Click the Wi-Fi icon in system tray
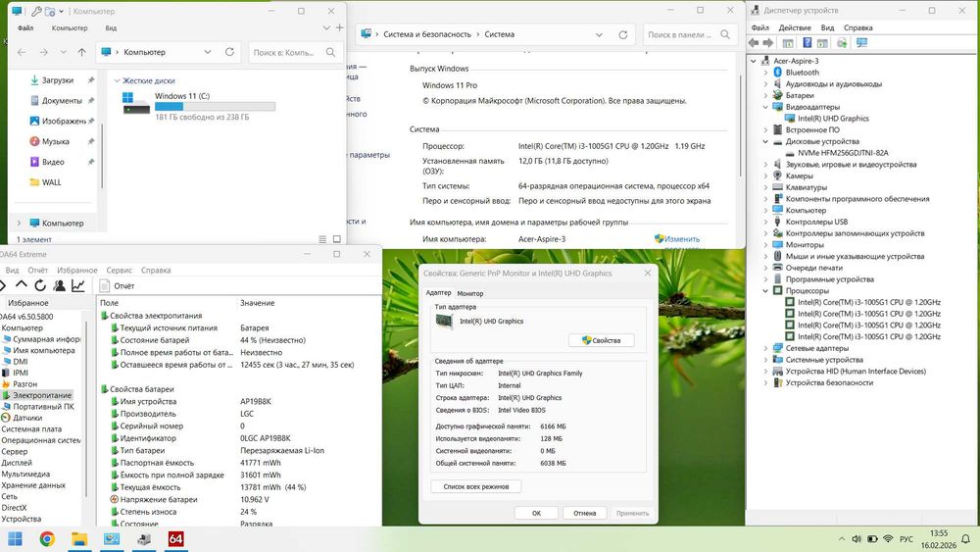Image resolution: width=980 pixels, height=552 pixels. [x=888, y=539]
